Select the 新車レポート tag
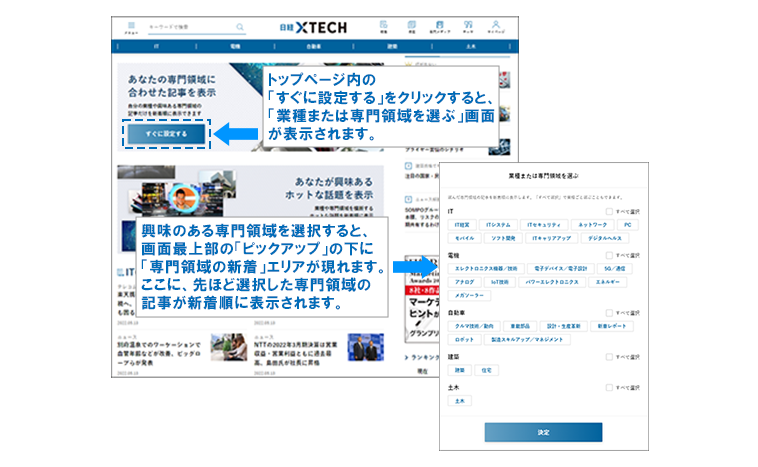Image resolution: width=758 pixels, height=467 pixels. pyautogui.click(x=612, y=326)
